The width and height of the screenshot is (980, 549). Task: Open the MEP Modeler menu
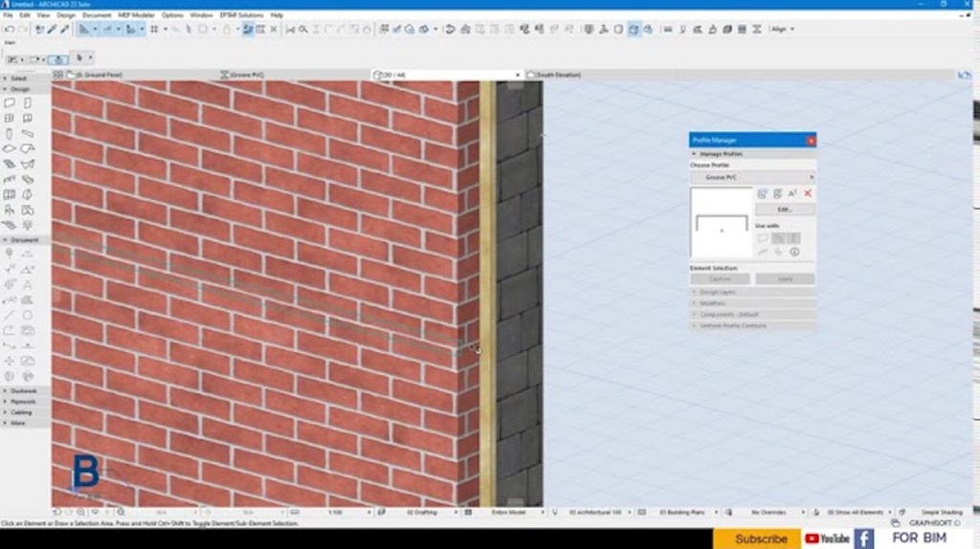(136, 15)
